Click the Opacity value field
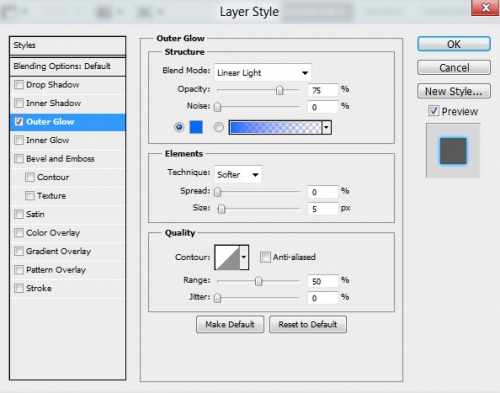The image size is (500, 393). point(323,90)
